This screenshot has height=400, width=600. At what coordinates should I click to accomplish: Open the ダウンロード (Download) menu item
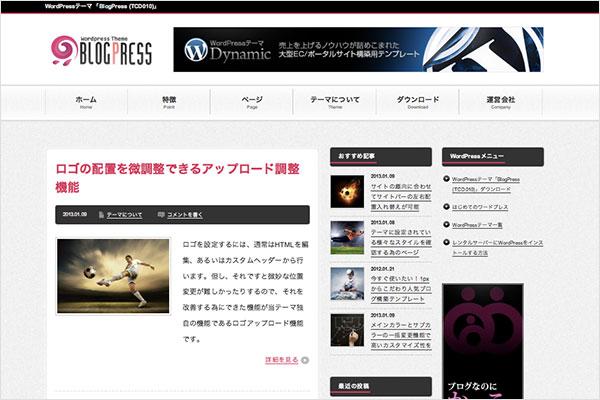click(x=418, y=103)
